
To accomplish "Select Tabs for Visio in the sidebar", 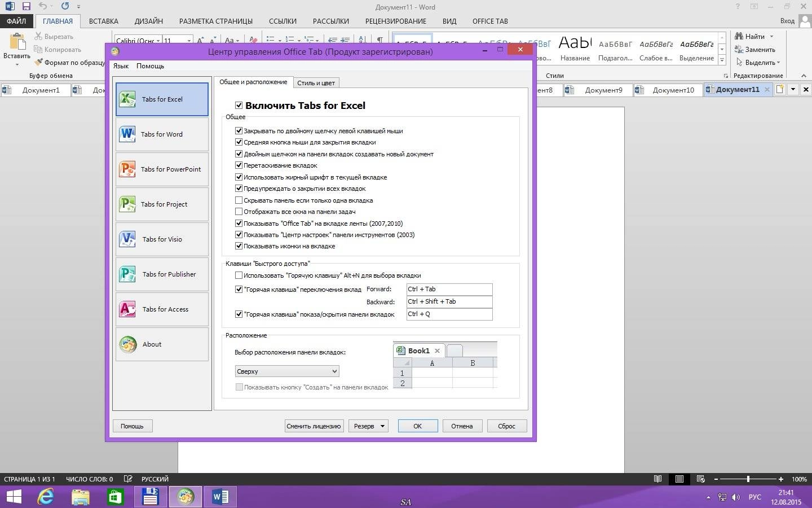I will 162,239.
